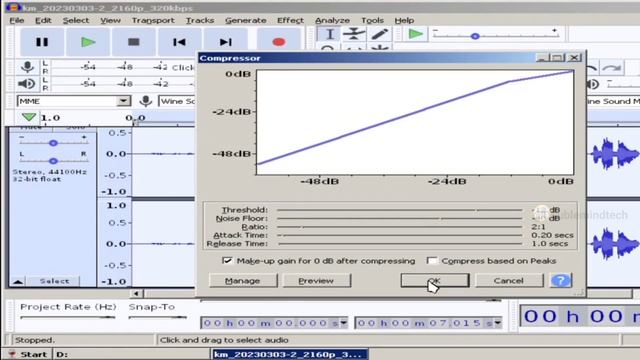Click the Skip to End button
This screenshot has width=640, height=360.
(225, 42)
